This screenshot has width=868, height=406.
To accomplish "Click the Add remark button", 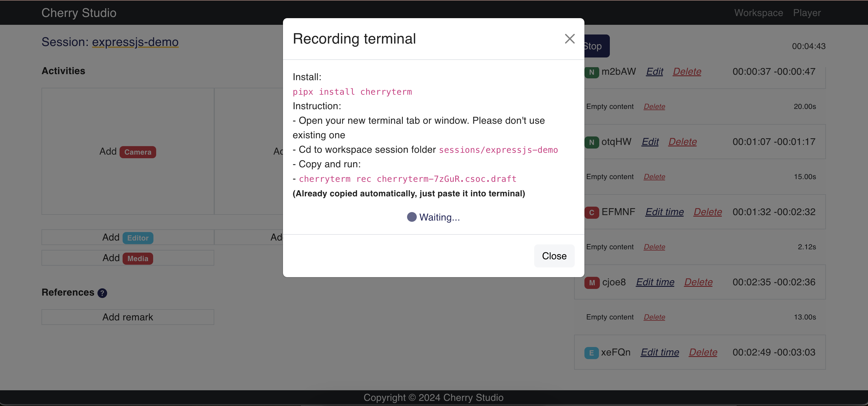I will 128,317.
